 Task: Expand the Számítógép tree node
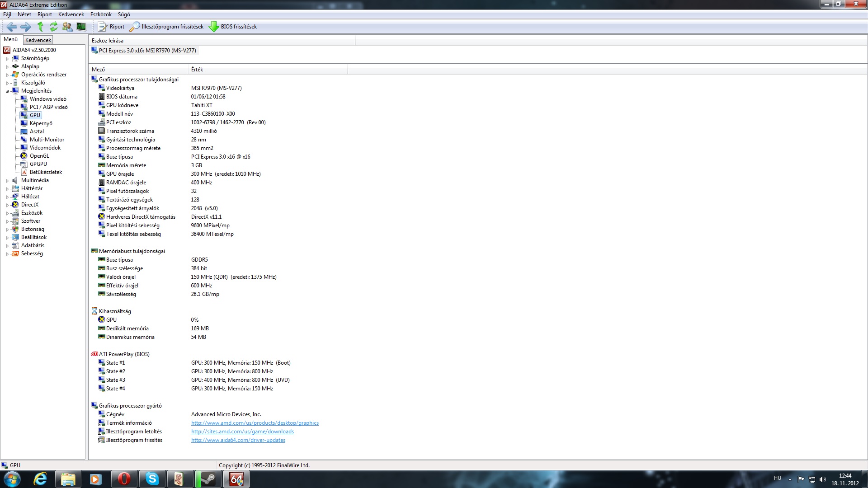(7, 59)
